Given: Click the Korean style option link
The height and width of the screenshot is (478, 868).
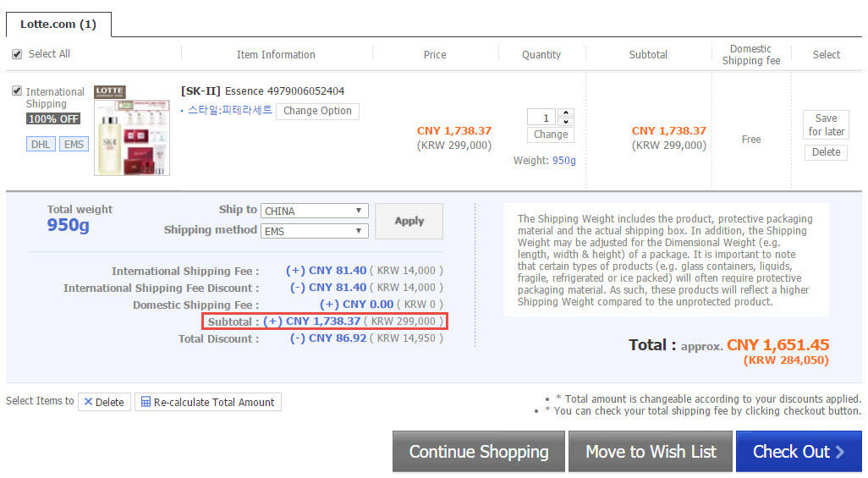Looking at the screenshot, I should pyautogui.click(x=229, y=110).
